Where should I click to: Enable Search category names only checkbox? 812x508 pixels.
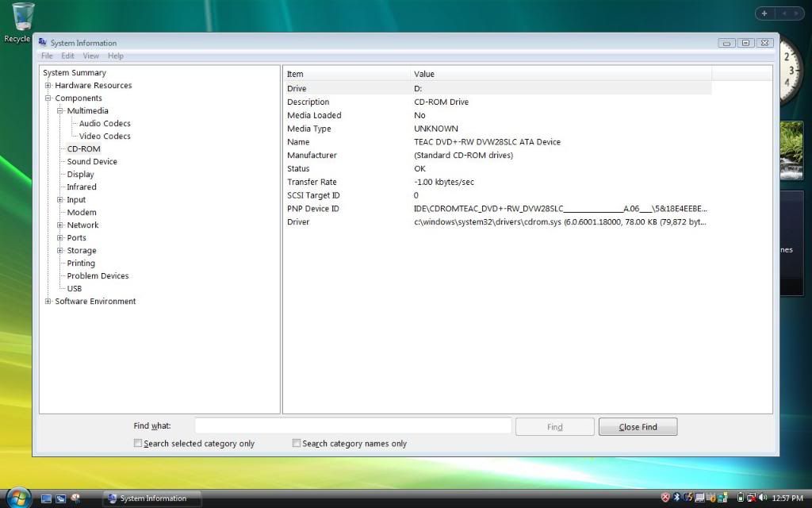click(x=297, y=444)
